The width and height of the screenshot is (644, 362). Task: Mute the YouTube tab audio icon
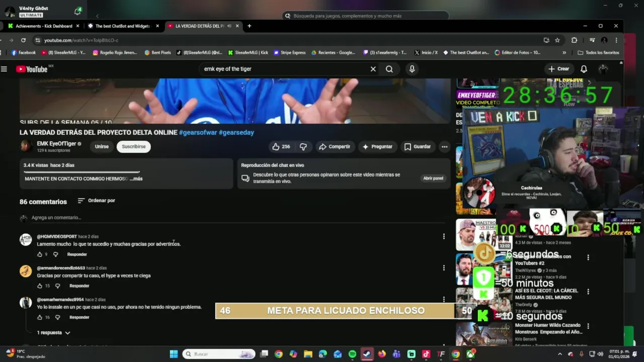(229, 26)
